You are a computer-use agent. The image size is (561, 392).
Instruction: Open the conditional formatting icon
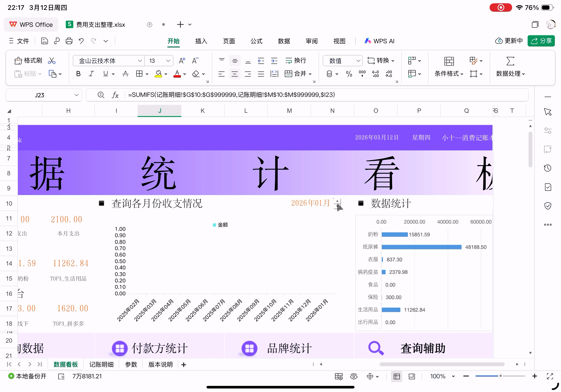[x=449, y=61]
